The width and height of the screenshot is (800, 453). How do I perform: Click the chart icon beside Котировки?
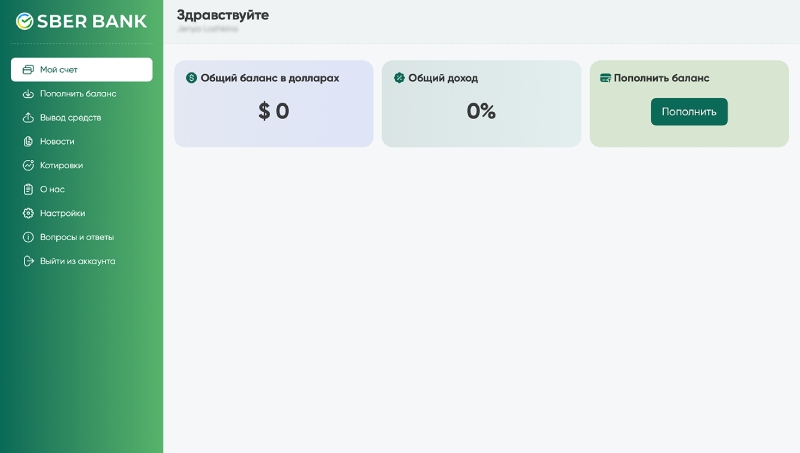pos(28,165)
